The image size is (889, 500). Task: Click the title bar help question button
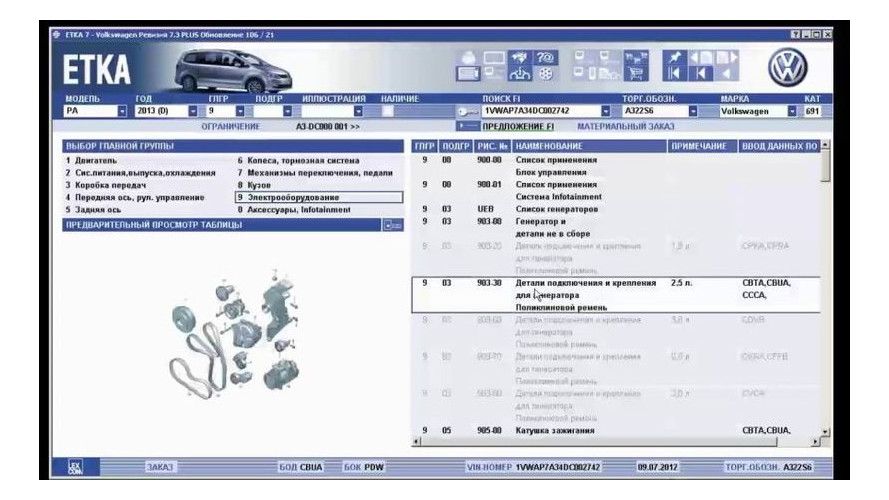pos(795,35)
